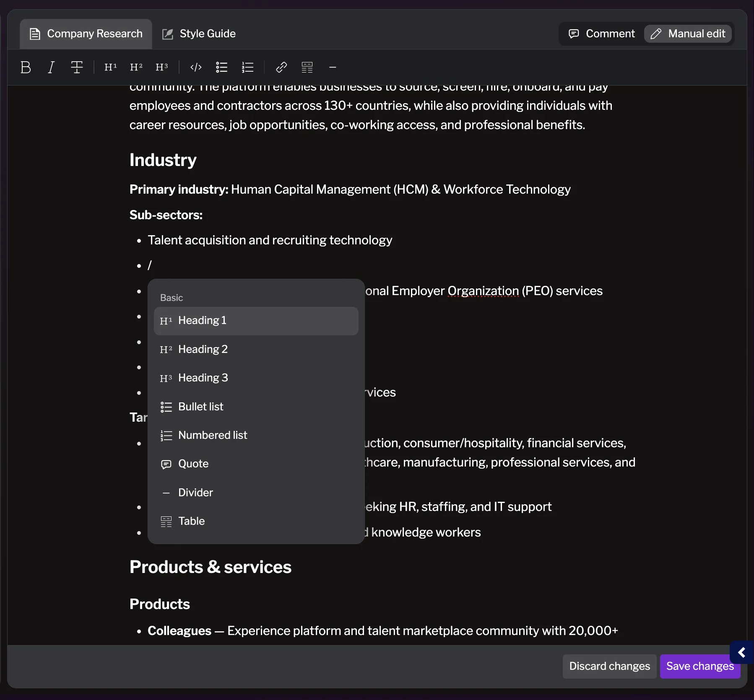This screenshot has width=754, height=700.
Task: Switch to Comment mode
Action: click(x=601, y=34)
